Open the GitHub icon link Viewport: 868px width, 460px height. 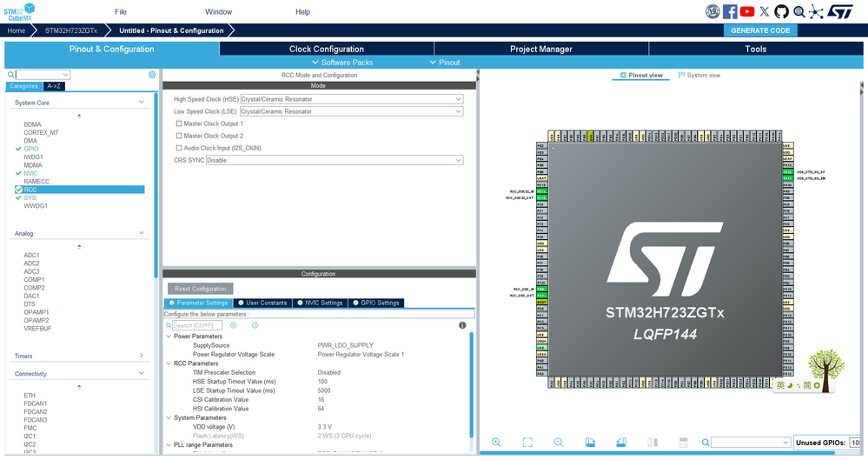click(x=781, y=11)
